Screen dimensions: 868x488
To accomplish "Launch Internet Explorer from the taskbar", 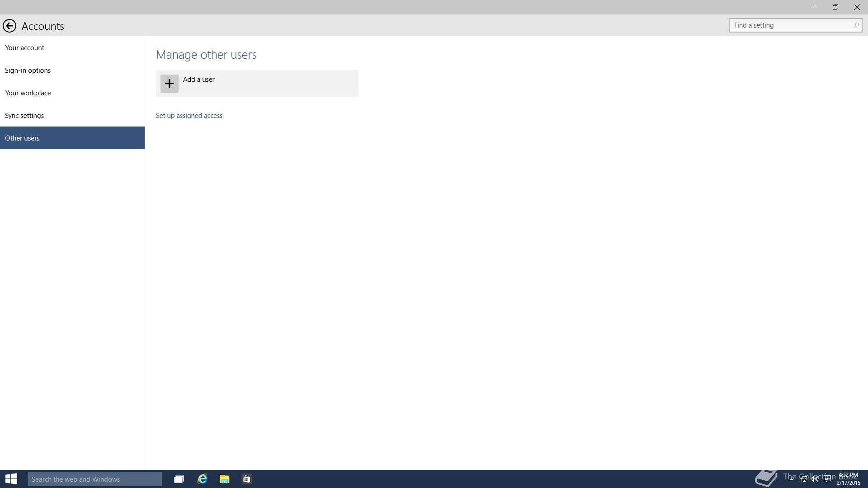I will 202,479.
